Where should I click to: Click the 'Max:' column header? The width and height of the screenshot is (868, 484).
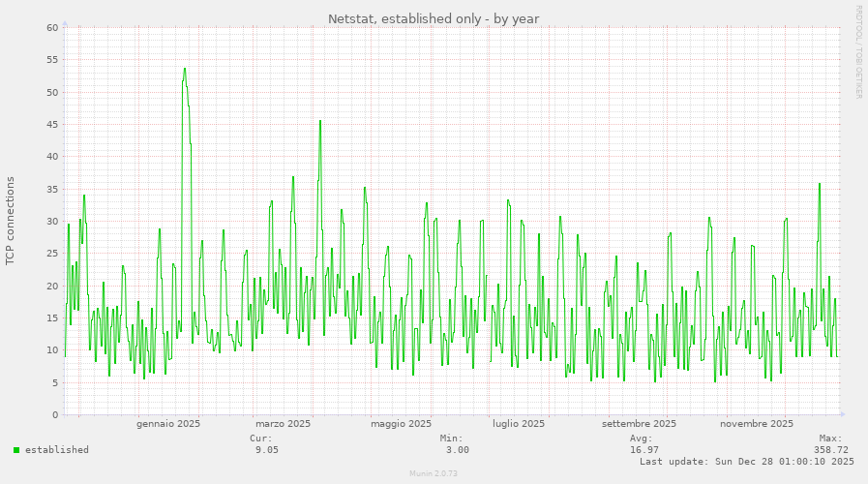(x=831, y=439)
